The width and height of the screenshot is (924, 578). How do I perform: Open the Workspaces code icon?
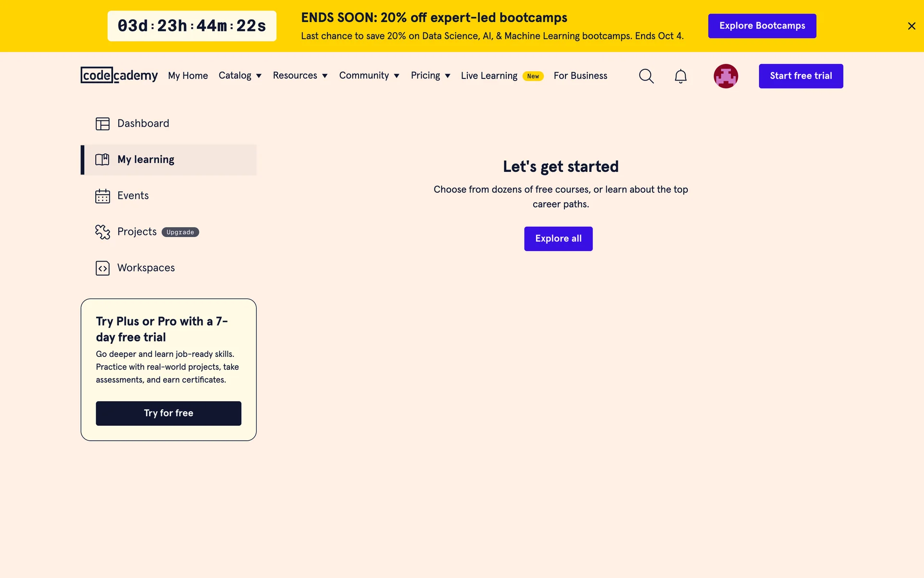click(x=103, y=268)
